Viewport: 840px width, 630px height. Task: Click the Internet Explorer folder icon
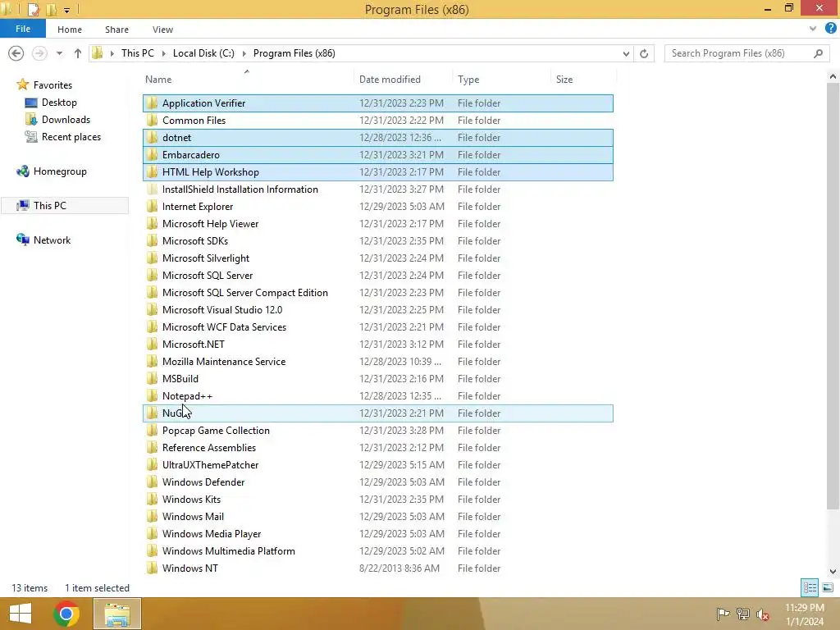(x=152, y=206)
